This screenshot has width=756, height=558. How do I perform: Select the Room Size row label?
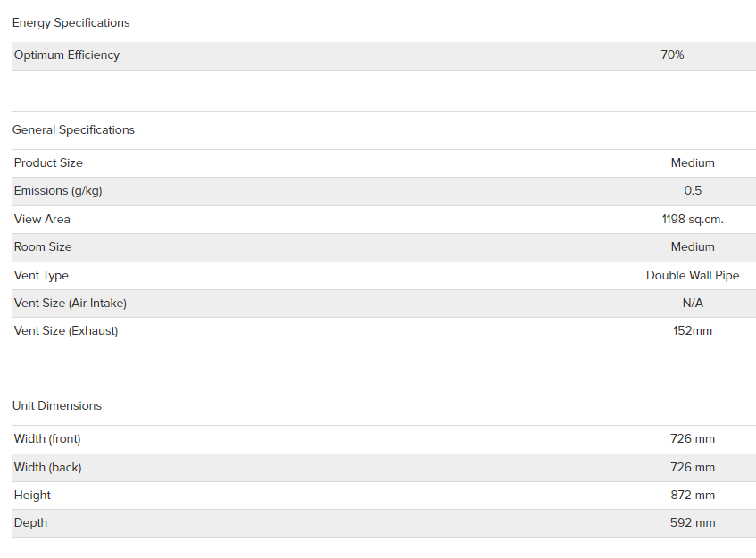pos(43,247)
